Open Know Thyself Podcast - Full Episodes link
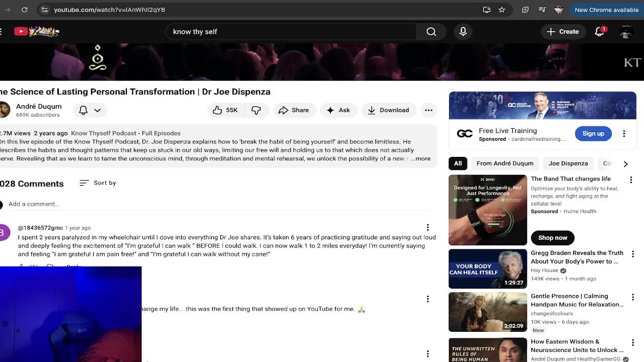The height and width of the screenshot is (362, 644). (x=126, y=133)
